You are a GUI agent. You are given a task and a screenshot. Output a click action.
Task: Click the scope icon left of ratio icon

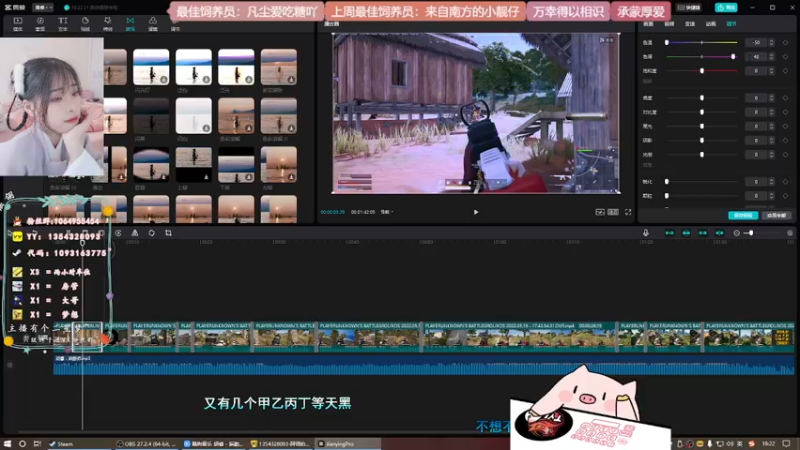[x=600, y=212]
